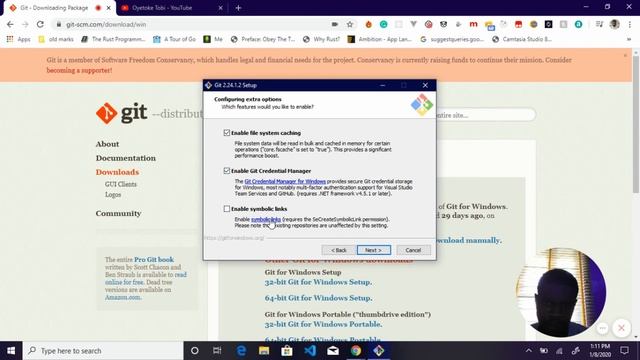
Task: Open Why Rust? bookmark
Action: 321,39
